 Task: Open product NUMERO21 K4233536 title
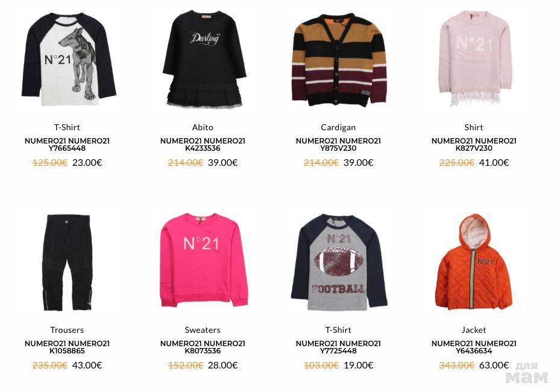coord(203,145)
